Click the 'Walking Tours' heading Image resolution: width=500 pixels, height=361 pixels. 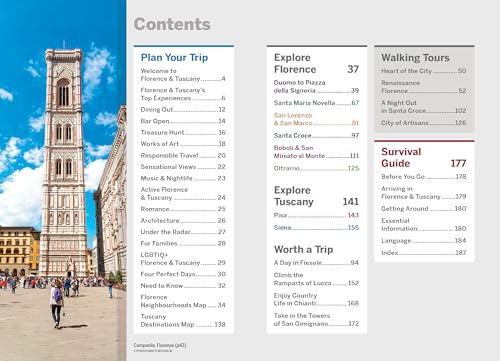click(415, 58)
